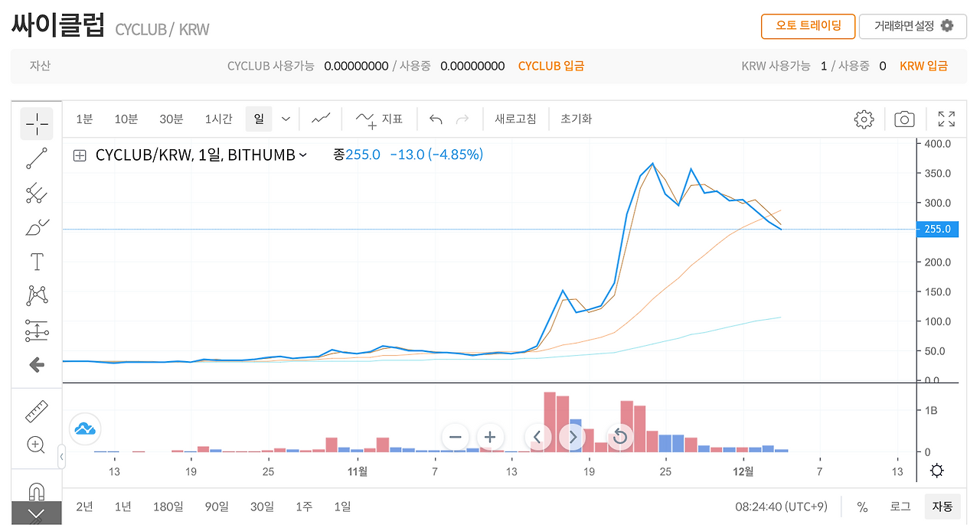This screenshot has height=531, width=980.
Task: Set chart range to 180일
Action: point(168,507)
